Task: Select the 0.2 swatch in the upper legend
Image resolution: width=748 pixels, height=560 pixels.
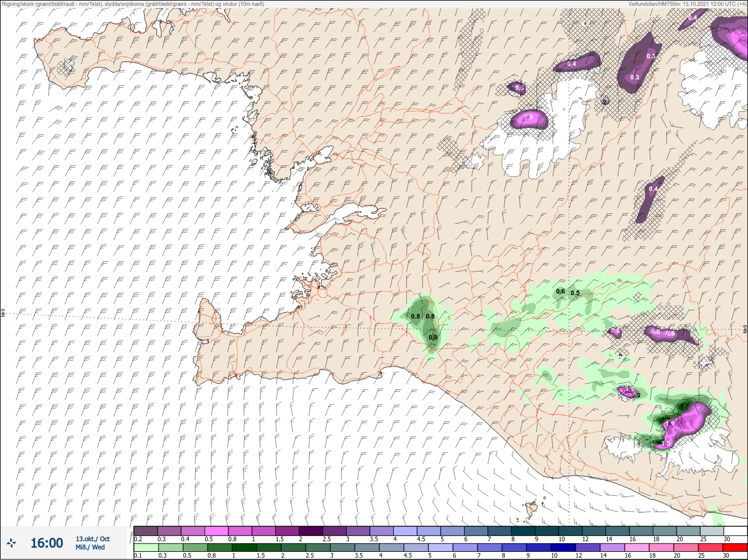Action: [x=146, y=531]
